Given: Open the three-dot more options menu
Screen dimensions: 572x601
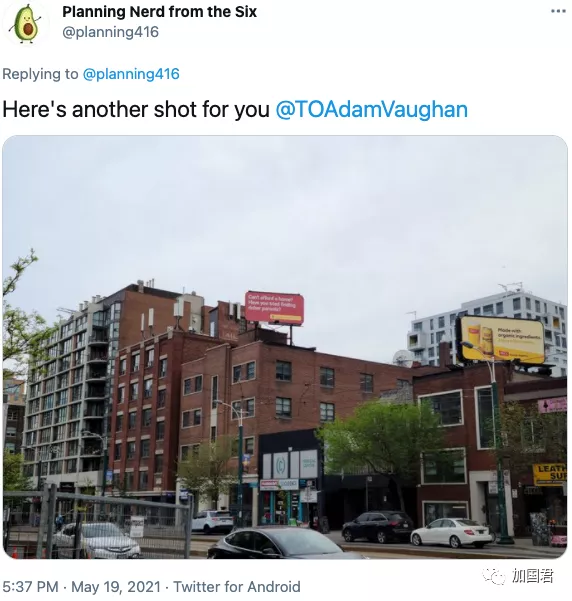Looking at the screenshot, I should click(x=558, y=11).
